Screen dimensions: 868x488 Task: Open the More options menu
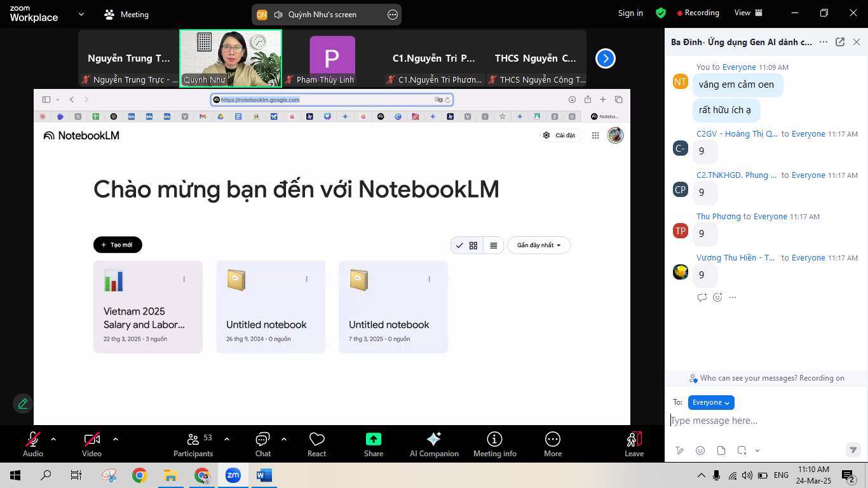tap(553, 440)
